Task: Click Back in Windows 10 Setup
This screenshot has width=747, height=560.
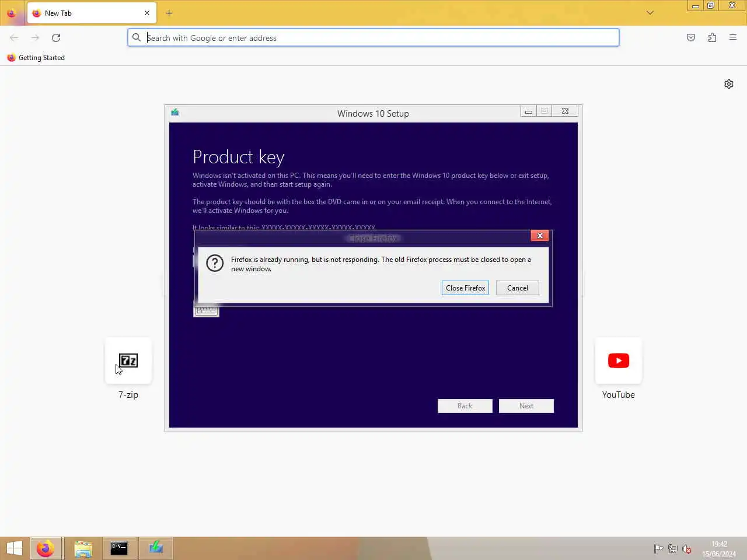Action: point(465,406)
